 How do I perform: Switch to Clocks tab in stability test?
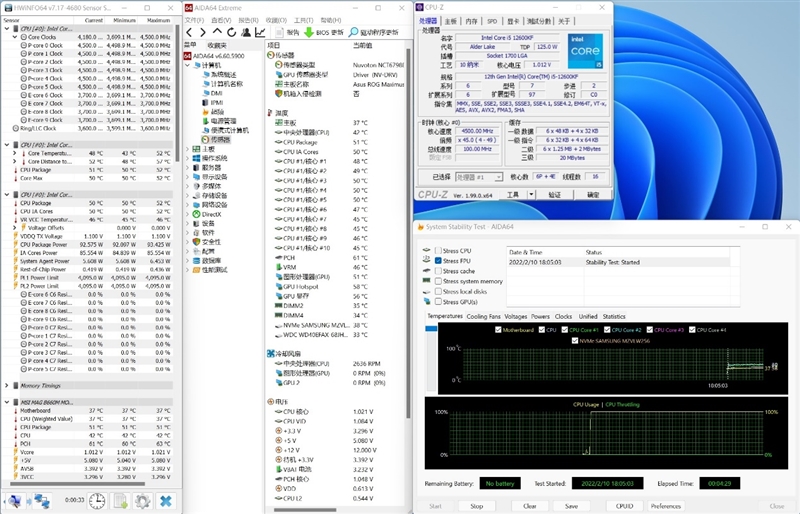[x=563, y=316]
